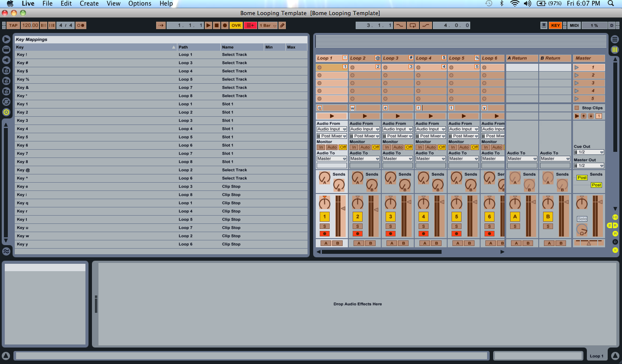
Task: Adjust the Master crossfader
Action: (x=589, y=243)
